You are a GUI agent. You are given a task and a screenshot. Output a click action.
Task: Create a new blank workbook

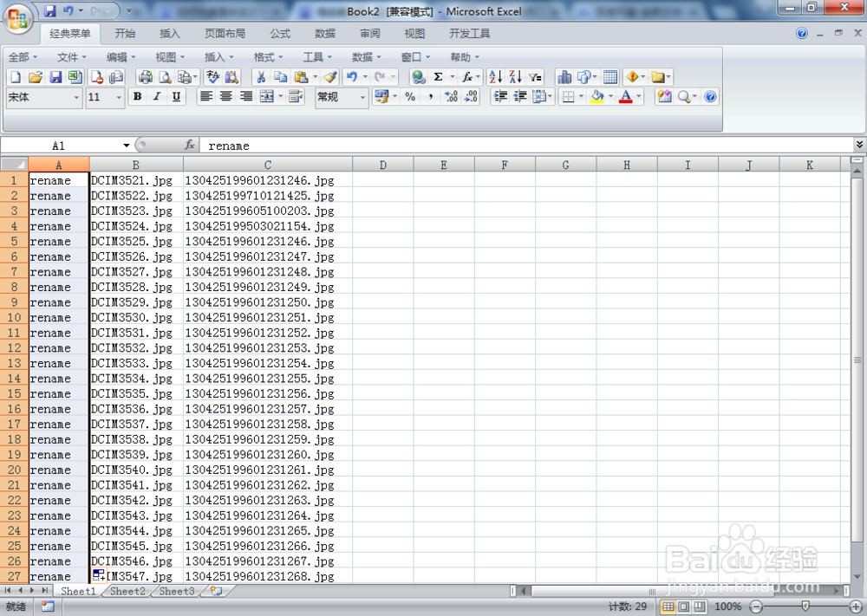(x=16, y=77)
